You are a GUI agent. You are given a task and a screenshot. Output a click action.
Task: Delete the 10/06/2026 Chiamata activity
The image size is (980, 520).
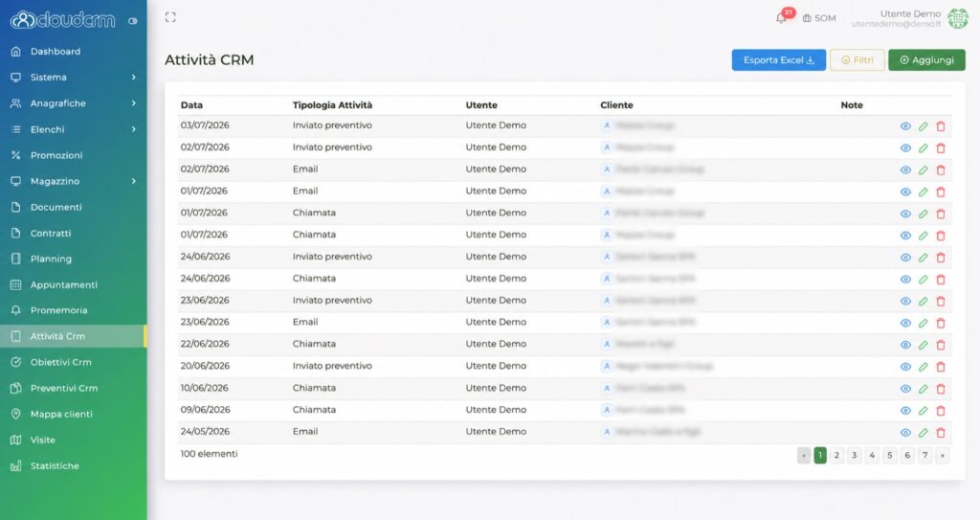(941, 389)
